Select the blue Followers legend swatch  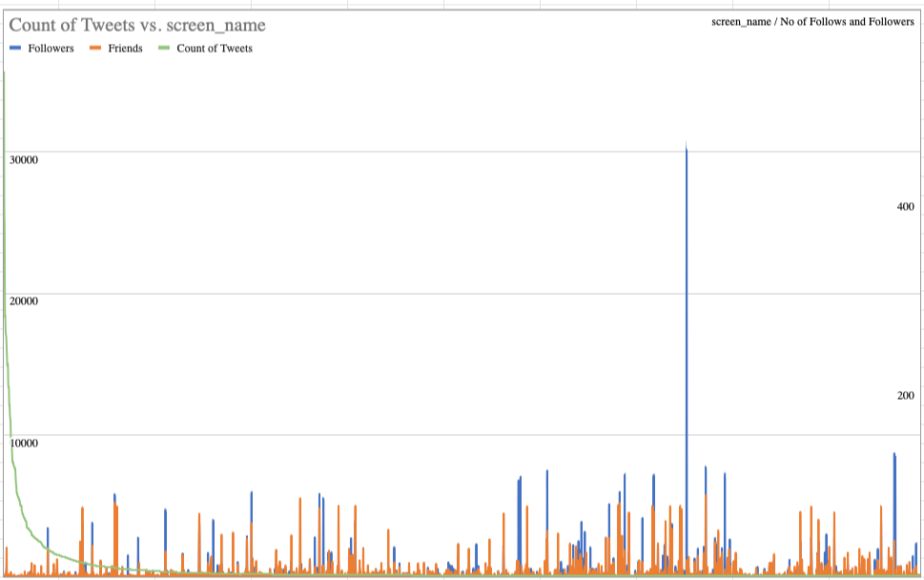click(x=15, y=48)
